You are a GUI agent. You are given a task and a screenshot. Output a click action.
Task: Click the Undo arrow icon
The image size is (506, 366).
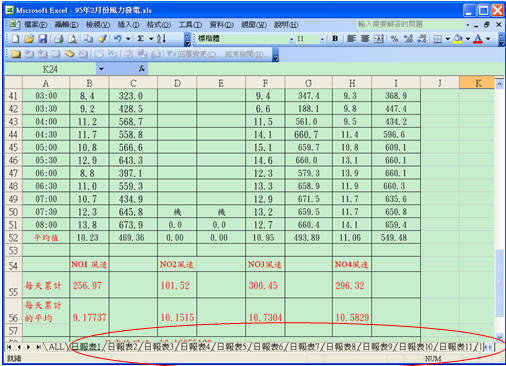(117, 39)
